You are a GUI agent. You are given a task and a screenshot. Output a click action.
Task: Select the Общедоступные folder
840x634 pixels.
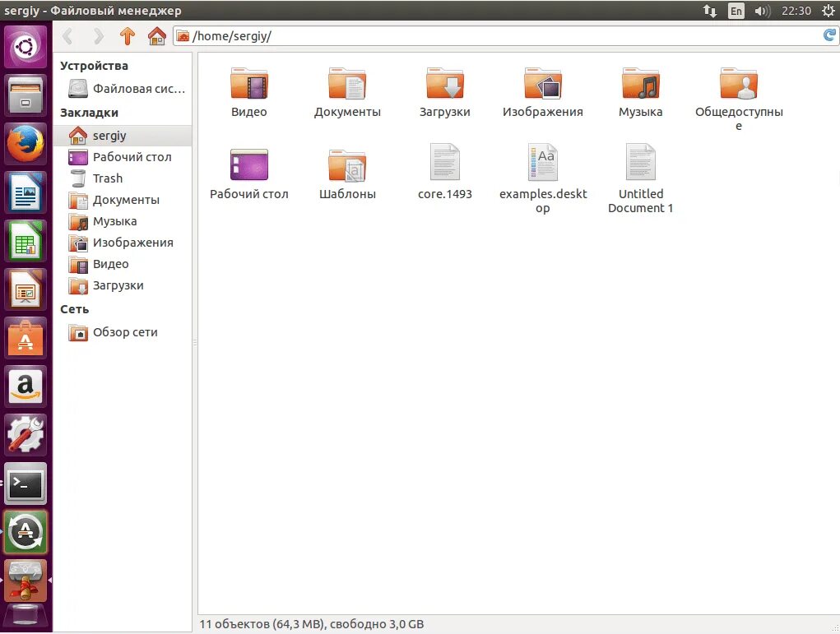coord(739,99)
